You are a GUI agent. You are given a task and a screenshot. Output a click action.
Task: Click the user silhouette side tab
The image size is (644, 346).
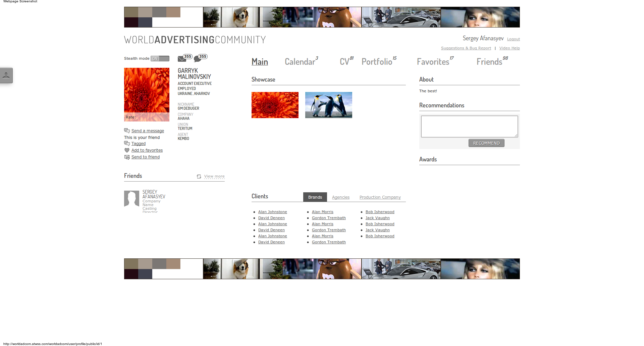[x=6, y=76]
